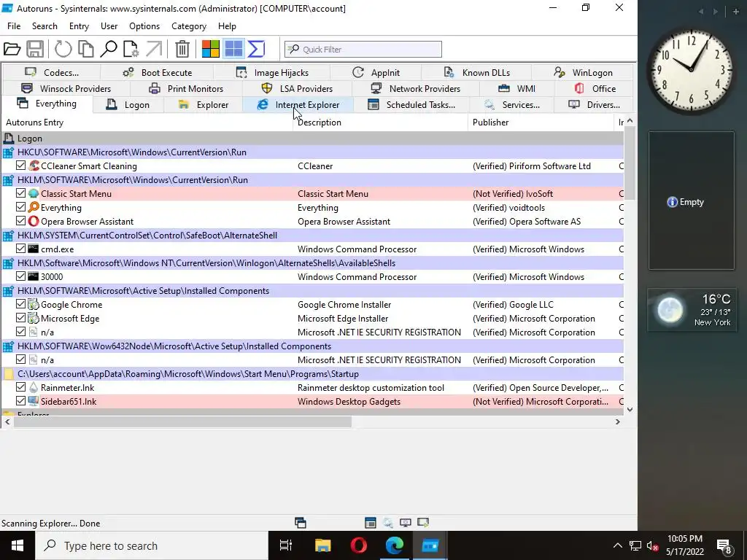This screenshot has height=560, width=747.
Task: Click the taskbar search box
Action: pyautogui.click(x=152, y=545)
